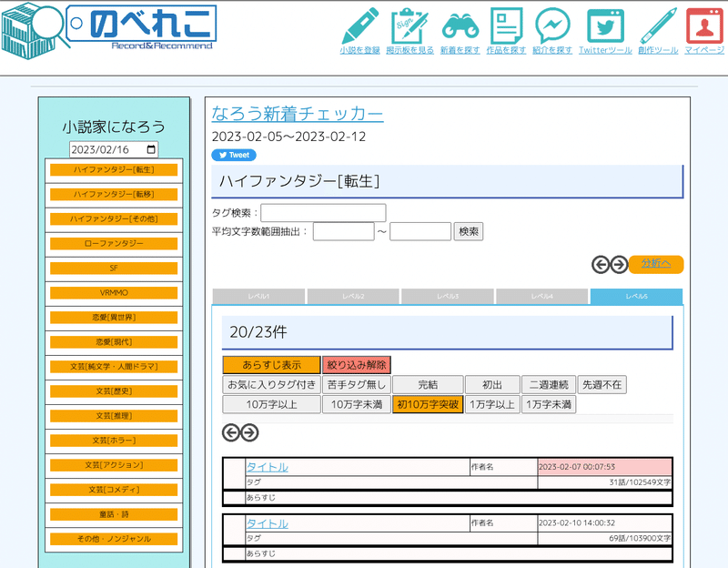Open 掲示板を見る sign clipboard icon

click(410, 26)
